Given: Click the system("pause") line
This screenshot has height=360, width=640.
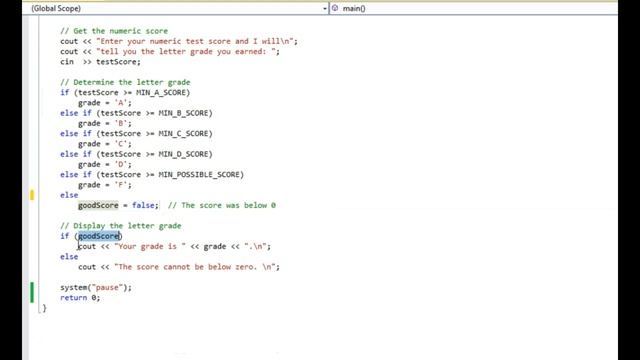Looking at the screenshot, I should [x=96, y=287].
